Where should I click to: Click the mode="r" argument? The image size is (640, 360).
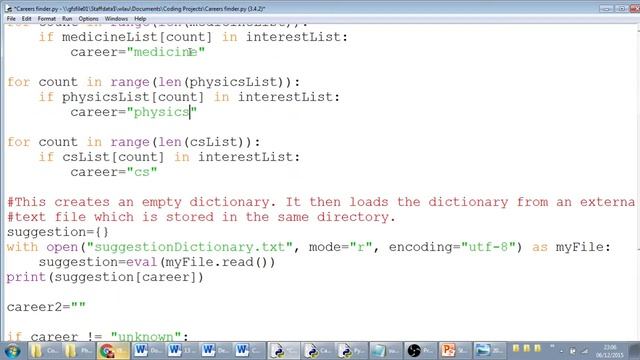coord(341,247)
